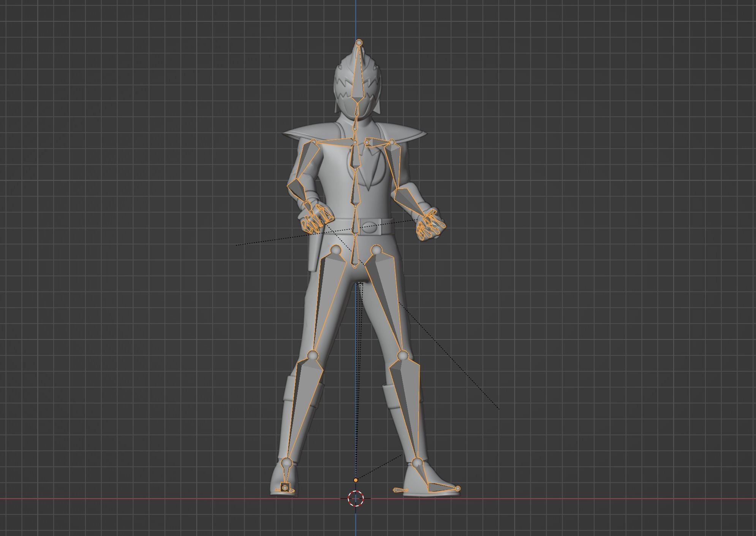This screenshot has height=536, width=756.
Task: Select the short shoulder bone opposite the holster
Action: (379, 143)
